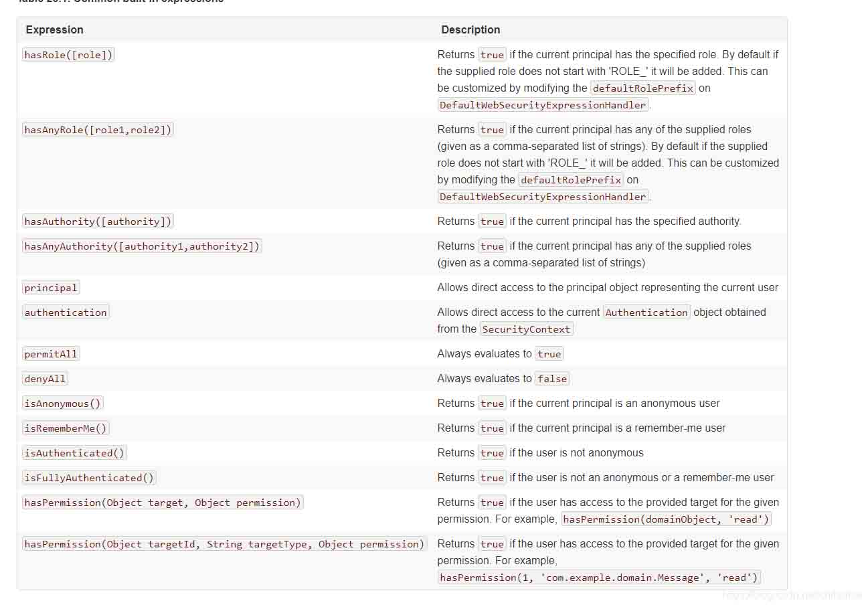Click the permitAll expression
Viewport: 868px width, 607px height.
pos(51,354)
